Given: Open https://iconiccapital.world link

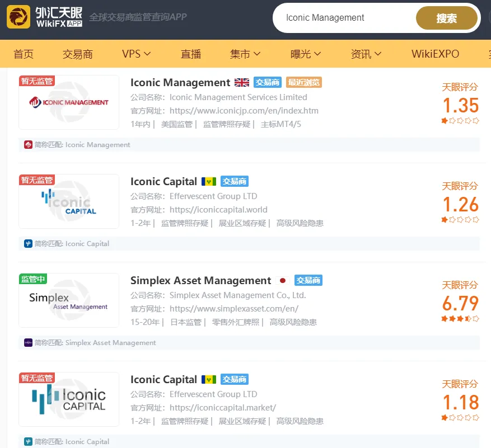Looking at the screenshot, I should pos(218,210).
